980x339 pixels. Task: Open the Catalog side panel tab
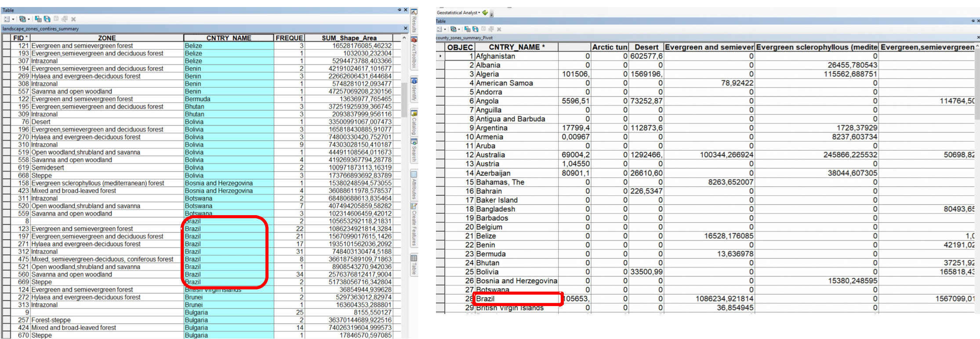tap(414, 123)
